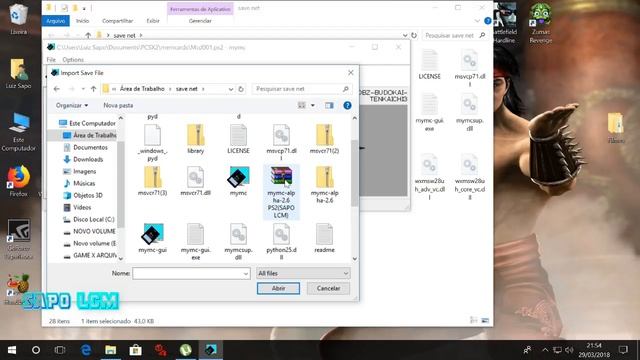Select the mymc-gui application icon
The image size is (640, 360).
152,238
